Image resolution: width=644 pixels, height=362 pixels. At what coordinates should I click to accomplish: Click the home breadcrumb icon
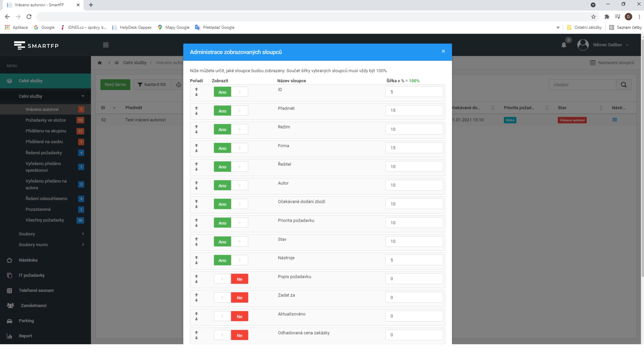pos(100,63)
